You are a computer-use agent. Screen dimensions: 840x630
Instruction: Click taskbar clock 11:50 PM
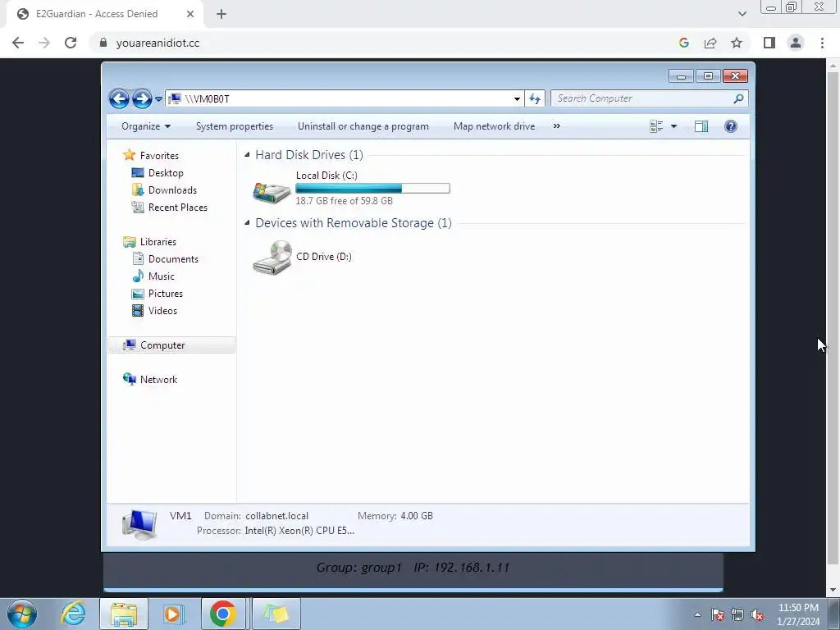798,608
